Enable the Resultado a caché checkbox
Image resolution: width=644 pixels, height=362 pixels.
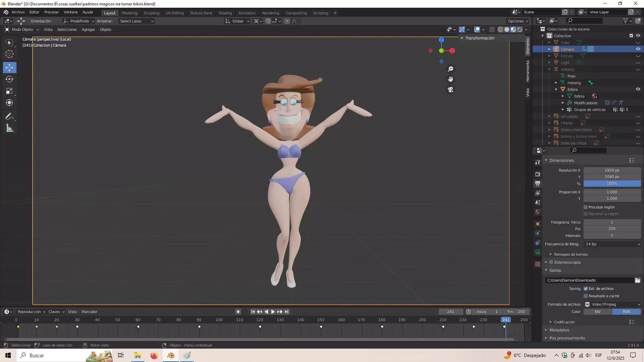click(x=586, y=296)
